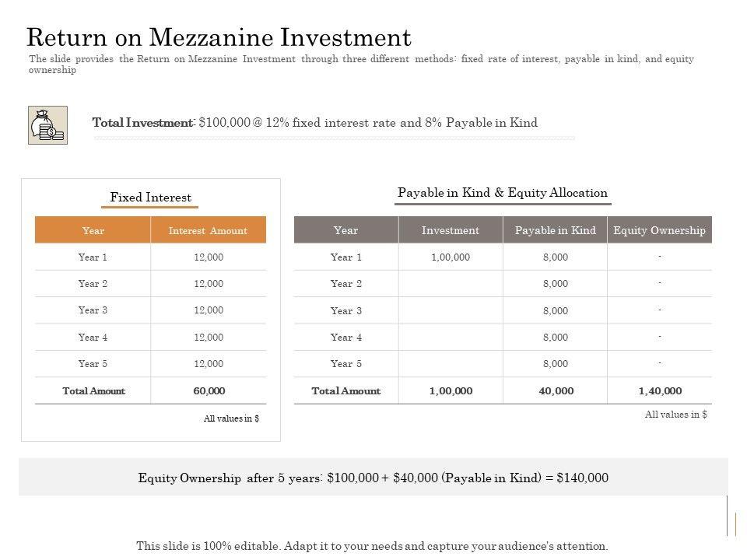
Task: Click the Equity Ownership column header
Action: 659,230
